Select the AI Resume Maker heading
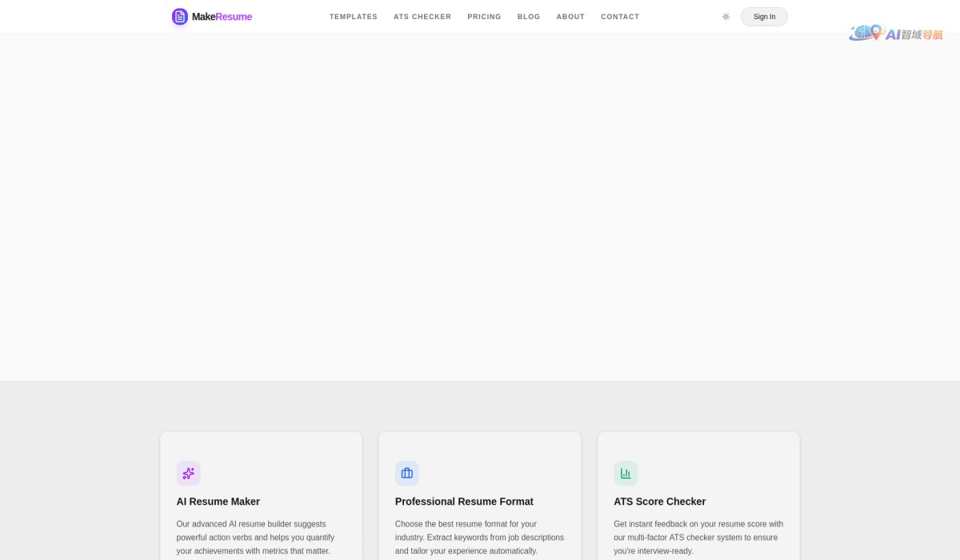This screenshot has width=960, height=560. click(218, 502)
